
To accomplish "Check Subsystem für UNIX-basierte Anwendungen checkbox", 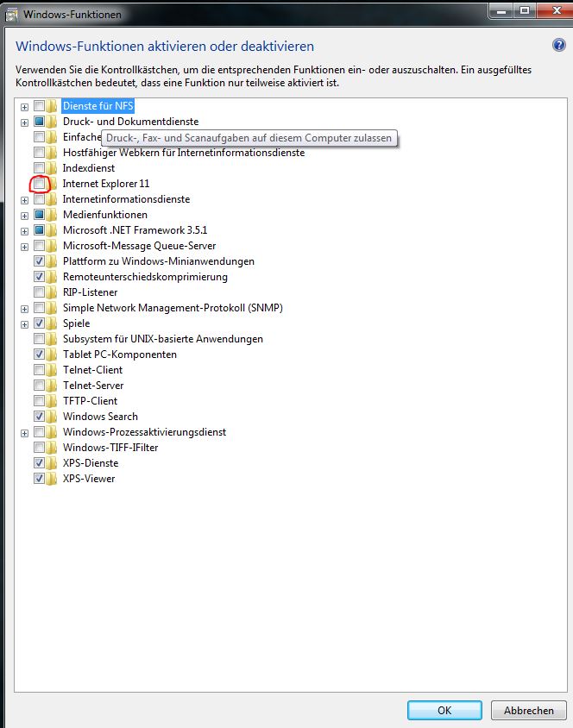I will click(x=40, y=339).
